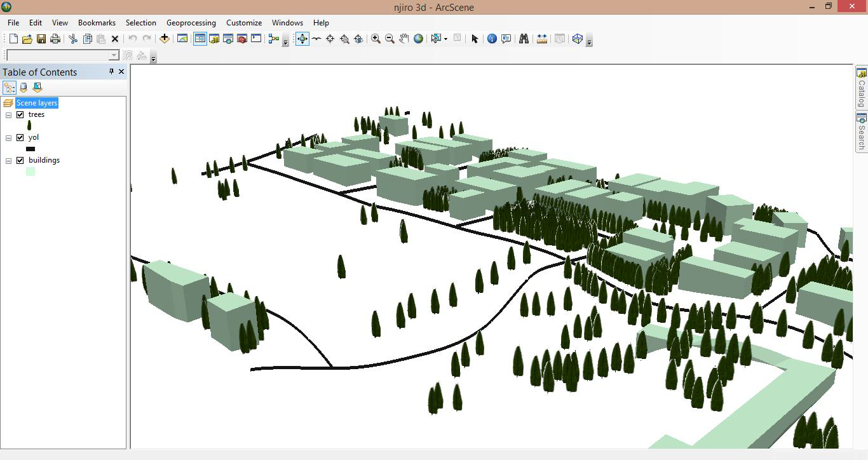The image size is (868, 460).
Task: Select the Navigate tool
Action: click(302, 39)
